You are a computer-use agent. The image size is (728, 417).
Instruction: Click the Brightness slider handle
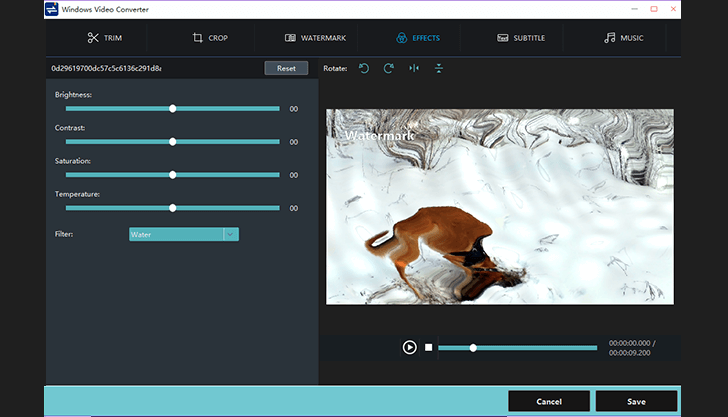click(x=173, y=108)
